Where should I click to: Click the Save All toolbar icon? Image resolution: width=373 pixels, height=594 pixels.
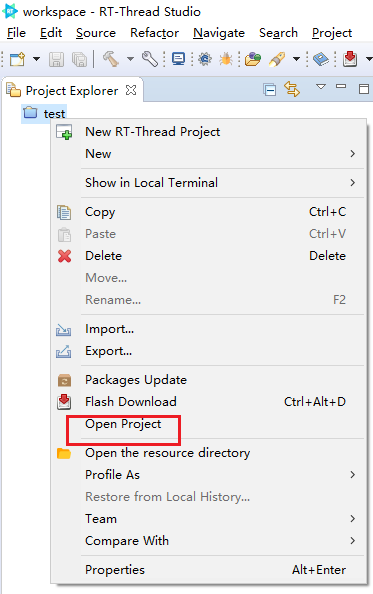click(x=80, y=59)
